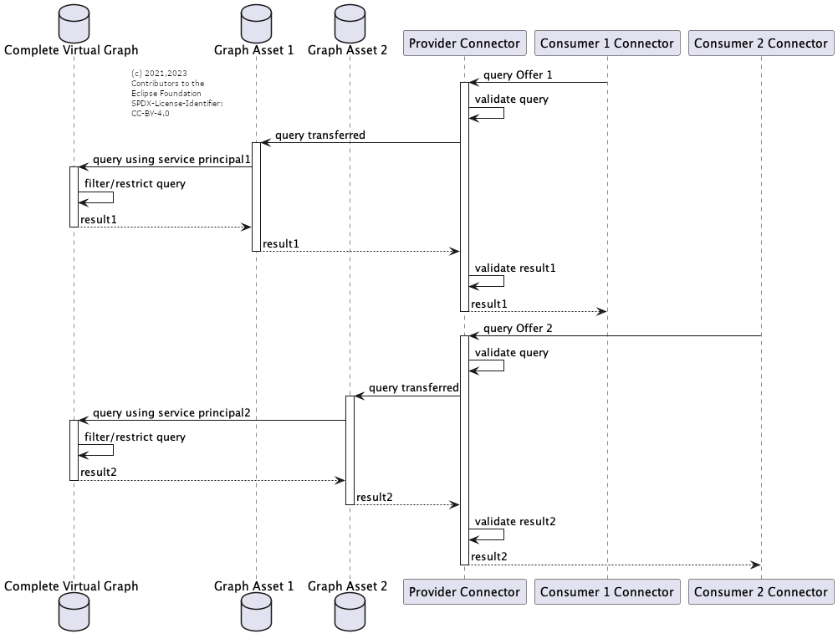Select "query using service principal2" message text
This screenshot has height=644, width=838.
171,412
